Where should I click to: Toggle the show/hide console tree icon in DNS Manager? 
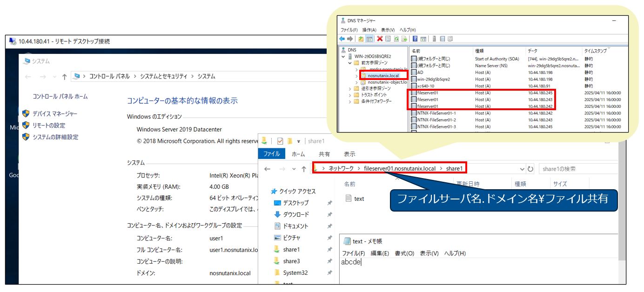coord(369,39)
